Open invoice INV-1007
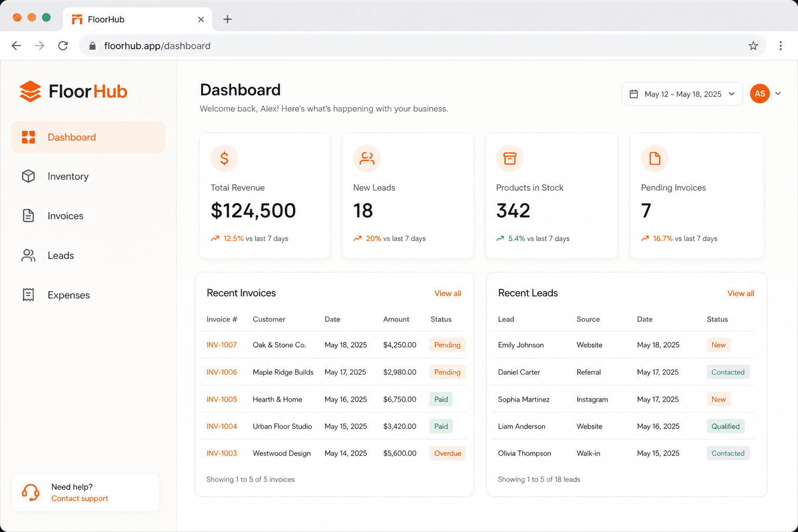Screen dimensions: 798x532 [x=222, y=345]
